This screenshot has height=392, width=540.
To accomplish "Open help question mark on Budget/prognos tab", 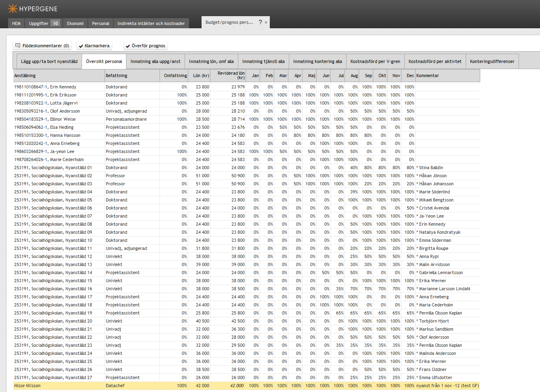I will pos(261,22).
